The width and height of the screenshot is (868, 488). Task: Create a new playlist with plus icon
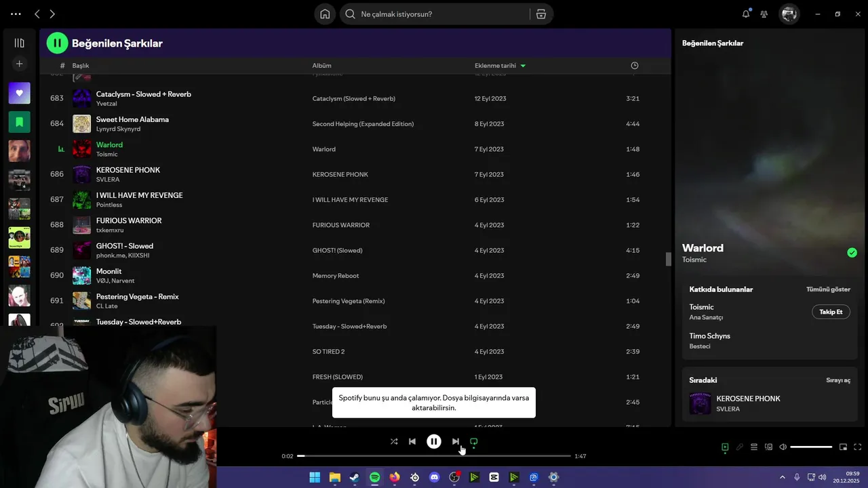pos(19,64)
